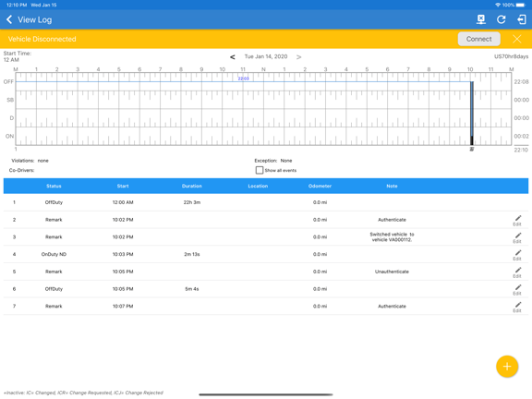Edit the Unauthenticate remark entry
The height and width of the screenshot is (399, 532).
pyautogui.click(x=517, y=272)
